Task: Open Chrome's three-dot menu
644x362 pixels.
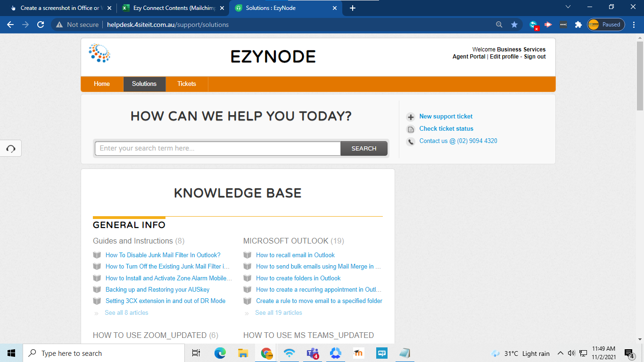Action: (x=635, y=25)
